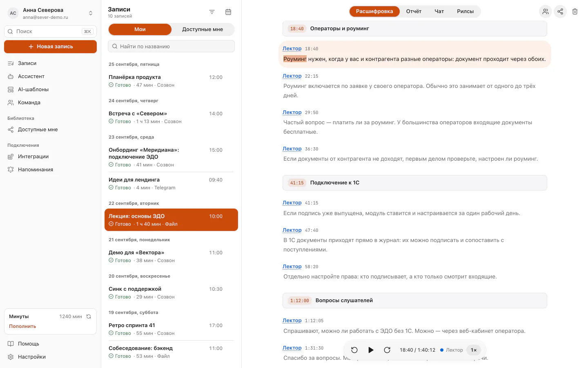Open AI-шаблоны in the sidebar
The height and width of the screenshot is (368, 588).
50,90
